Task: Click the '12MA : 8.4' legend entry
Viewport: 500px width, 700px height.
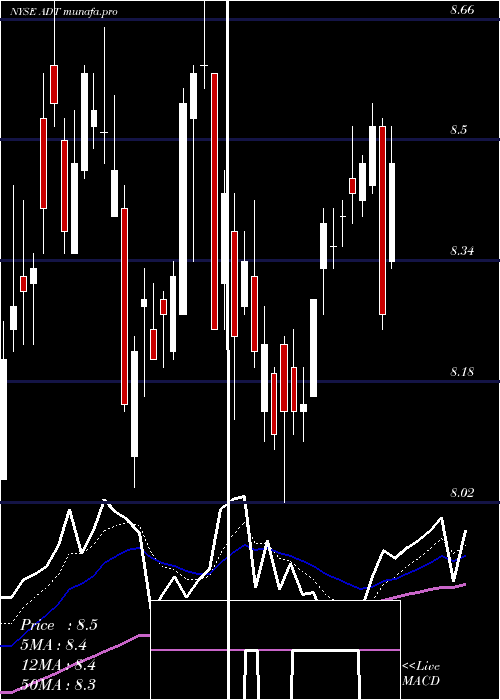Action: coord(58,665)
